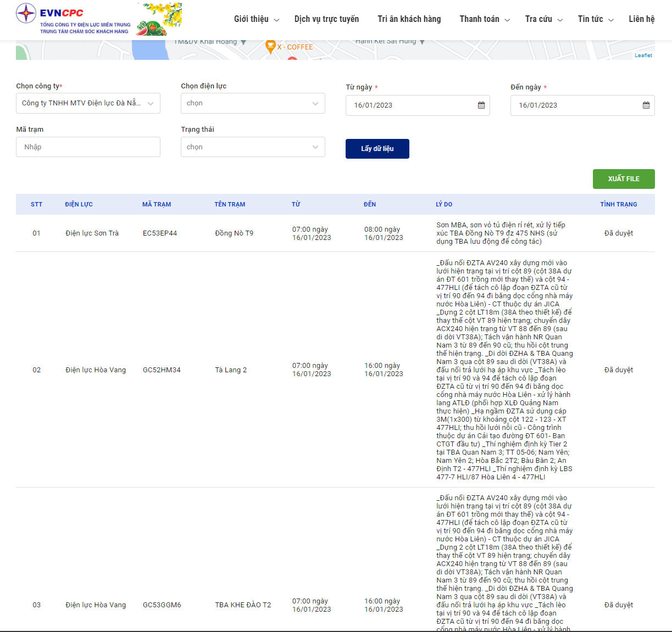Image resolution: width=672 pixels, height=632 pixels.
Task: Expand the Chọn công ty dropdown
Action: [88, 103]
